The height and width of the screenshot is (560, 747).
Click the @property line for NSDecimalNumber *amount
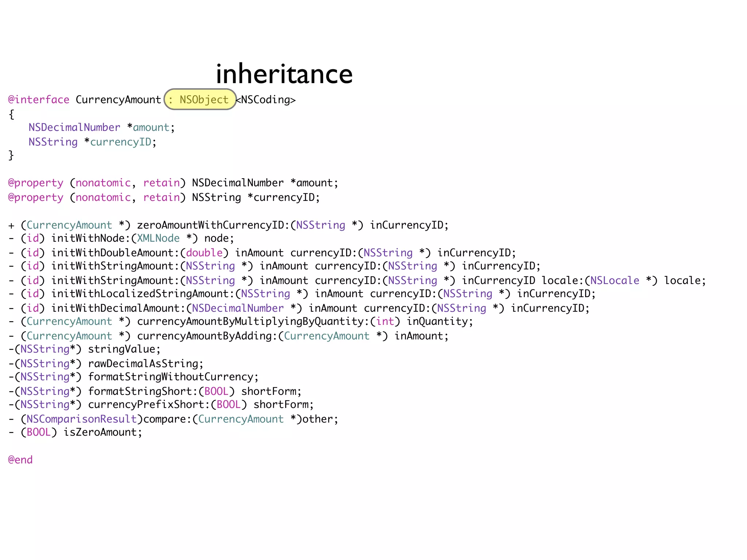pos(173,183)
